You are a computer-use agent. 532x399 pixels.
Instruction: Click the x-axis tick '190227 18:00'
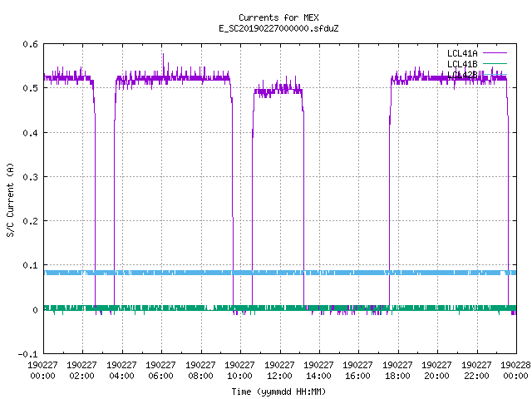pos(397,371)
